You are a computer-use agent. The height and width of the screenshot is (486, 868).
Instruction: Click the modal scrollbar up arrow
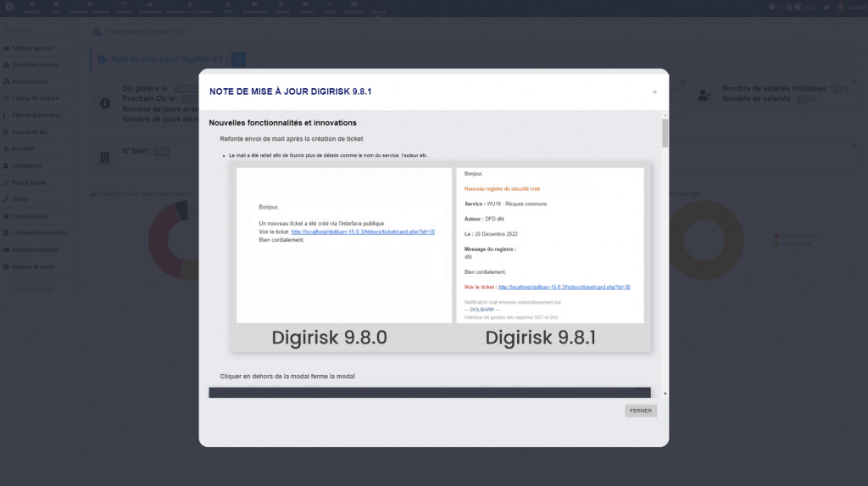pyautogui.click(x=665, y=115)
